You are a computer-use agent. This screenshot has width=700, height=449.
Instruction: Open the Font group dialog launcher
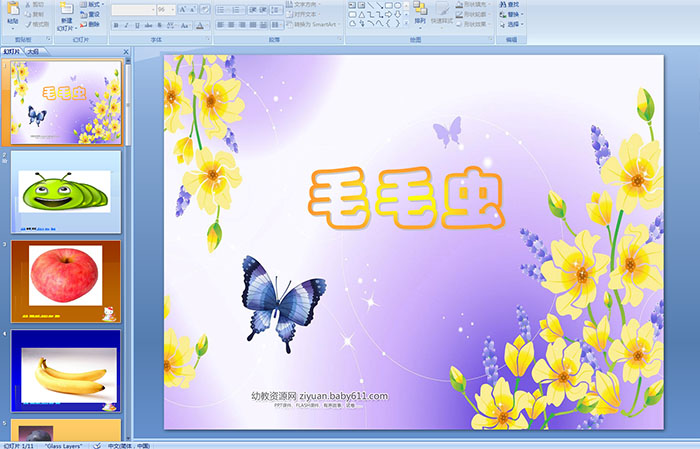pos(208,40)
